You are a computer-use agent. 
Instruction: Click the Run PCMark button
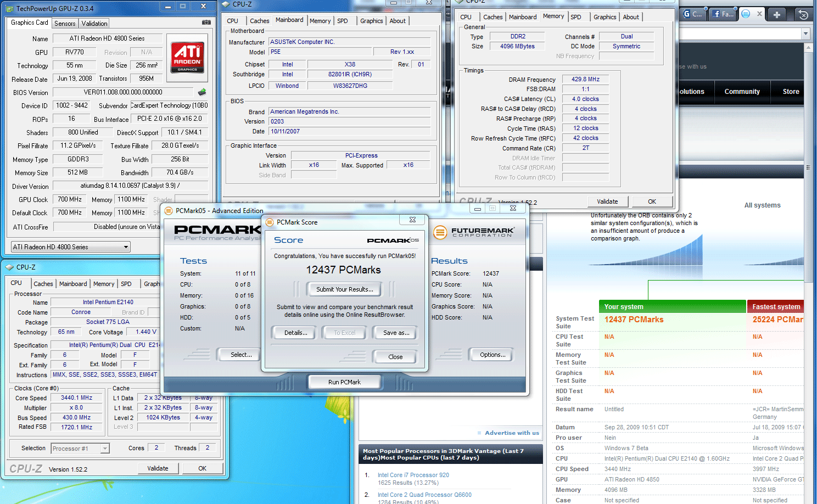coord(344,382)
